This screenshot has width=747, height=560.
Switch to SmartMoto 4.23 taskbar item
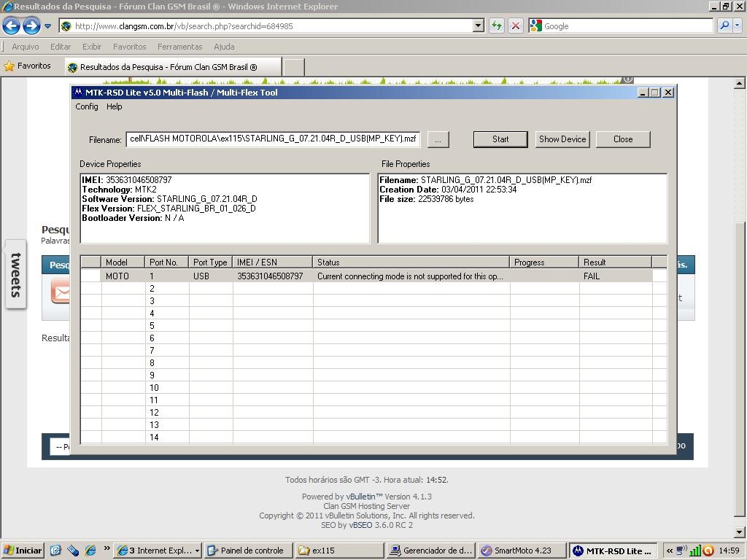coord(522,551)
